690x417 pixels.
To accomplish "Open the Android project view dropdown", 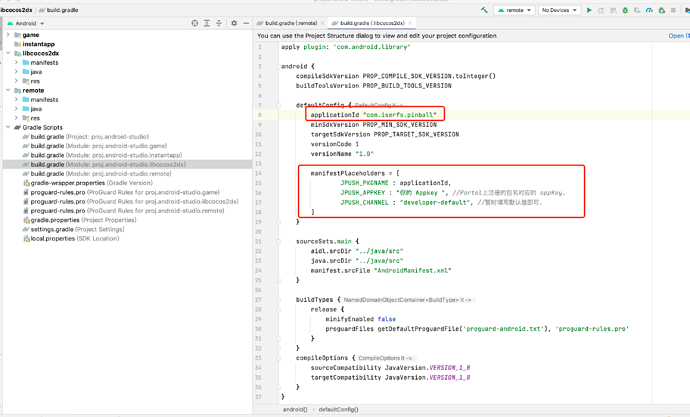I will (x=26, y=23).
